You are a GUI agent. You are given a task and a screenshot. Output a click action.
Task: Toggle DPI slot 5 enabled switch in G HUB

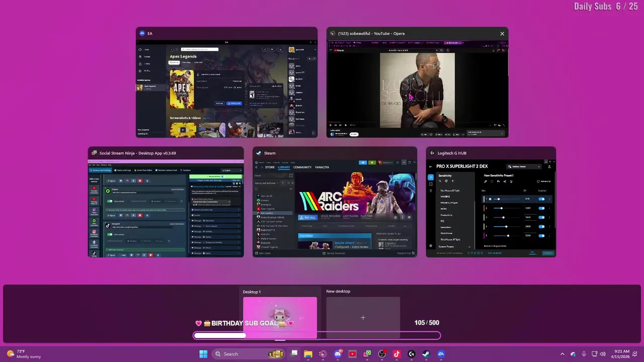(x=542, y=236)
